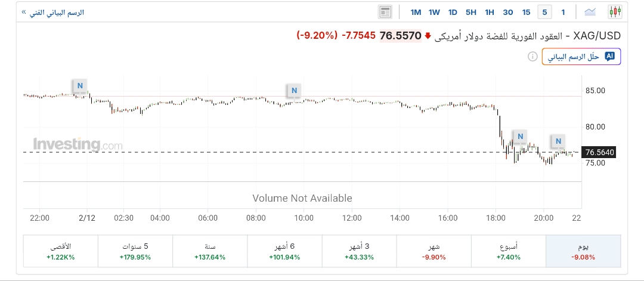Open the N news marker near 2/12

79,85
